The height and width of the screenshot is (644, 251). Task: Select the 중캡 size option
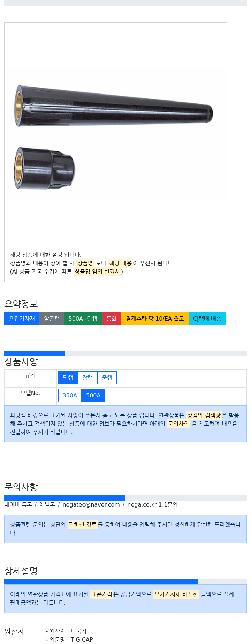pos(107,378)
